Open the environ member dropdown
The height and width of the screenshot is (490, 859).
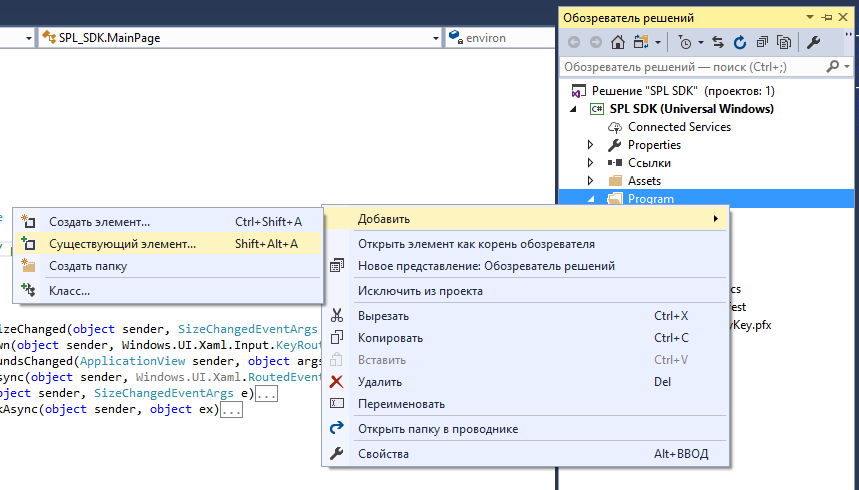[501, 38]
